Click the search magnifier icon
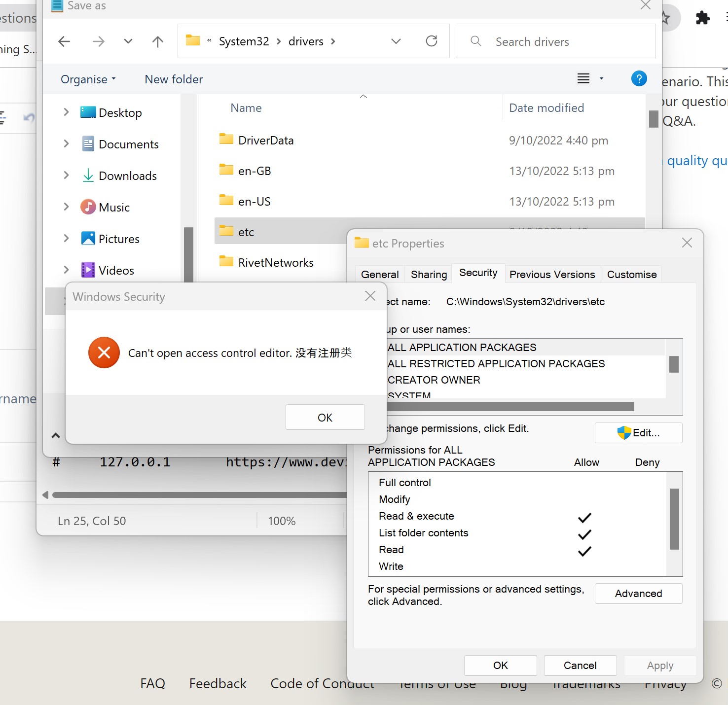This screenshot has width=728, height=705. point(475,41)
